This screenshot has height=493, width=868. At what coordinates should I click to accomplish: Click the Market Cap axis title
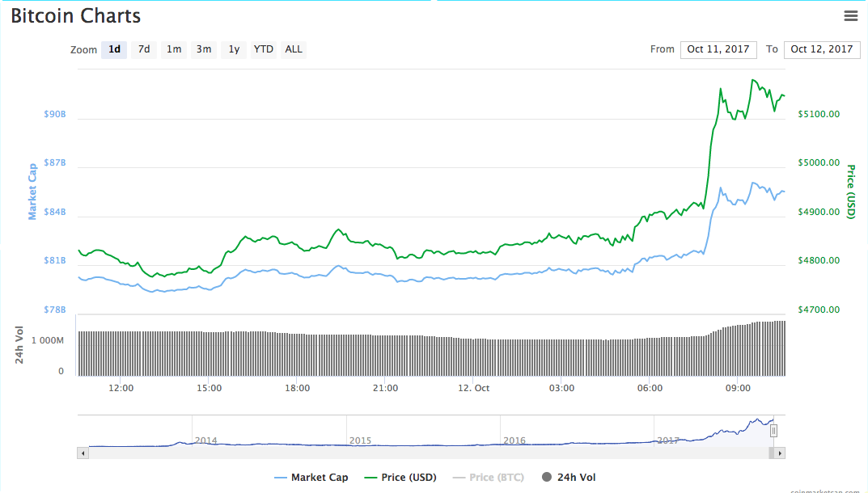(32, 192)
